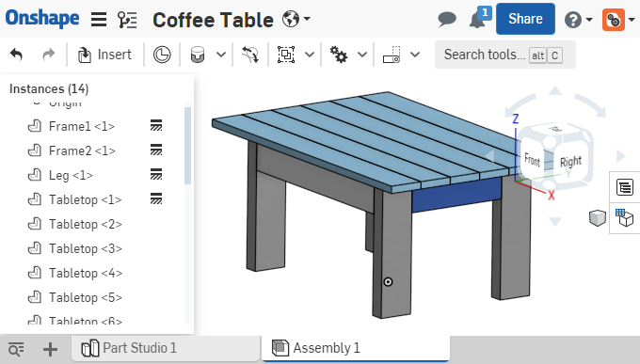Viewport: 640px width, 364px height.
Task: Select the cylinder mate tool
Action: click(198, 55)
